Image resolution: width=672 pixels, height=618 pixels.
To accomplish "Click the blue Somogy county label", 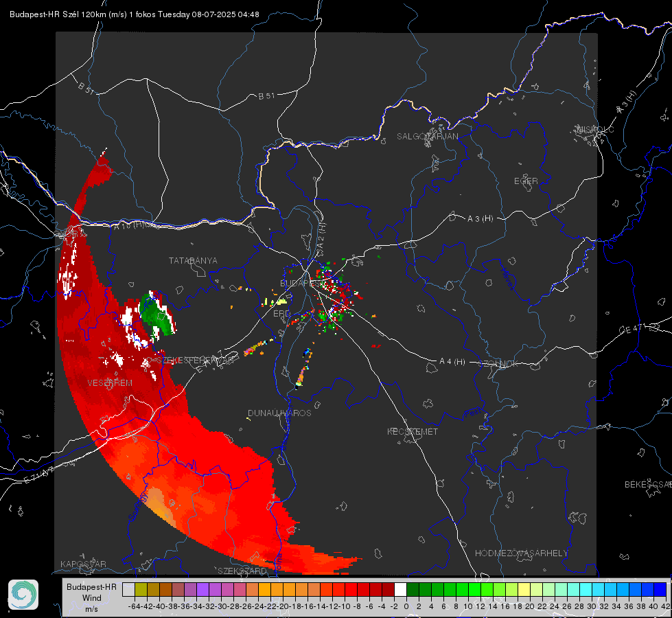I will 138,507.
